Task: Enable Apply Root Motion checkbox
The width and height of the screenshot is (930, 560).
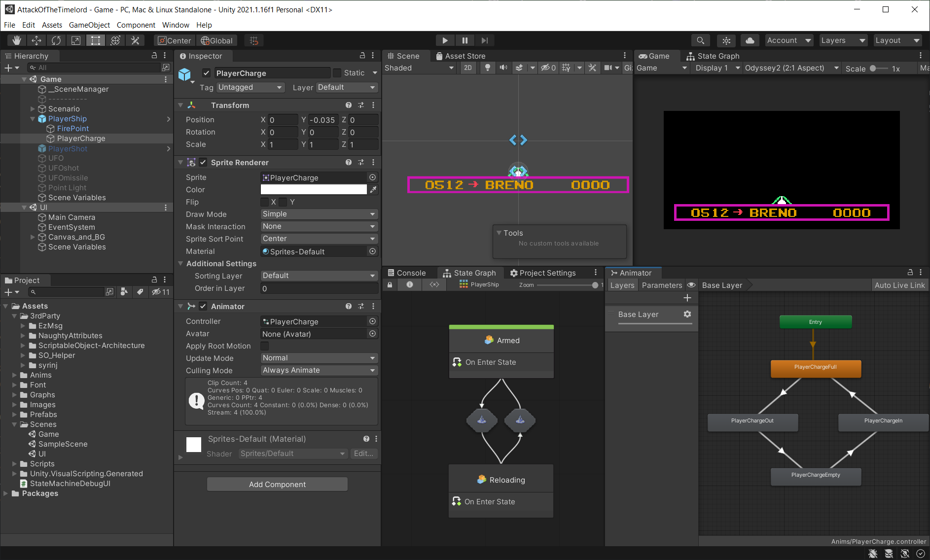Action: [265, 346]
